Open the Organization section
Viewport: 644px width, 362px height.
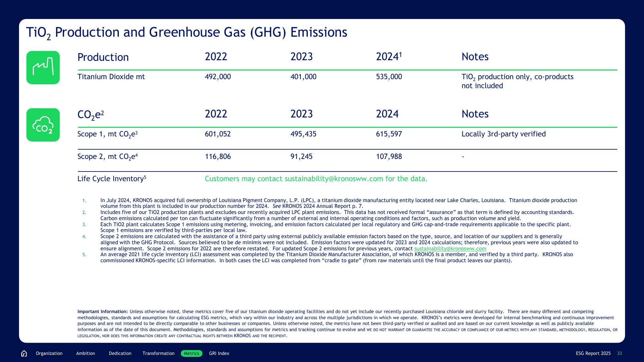click(49, 353)
